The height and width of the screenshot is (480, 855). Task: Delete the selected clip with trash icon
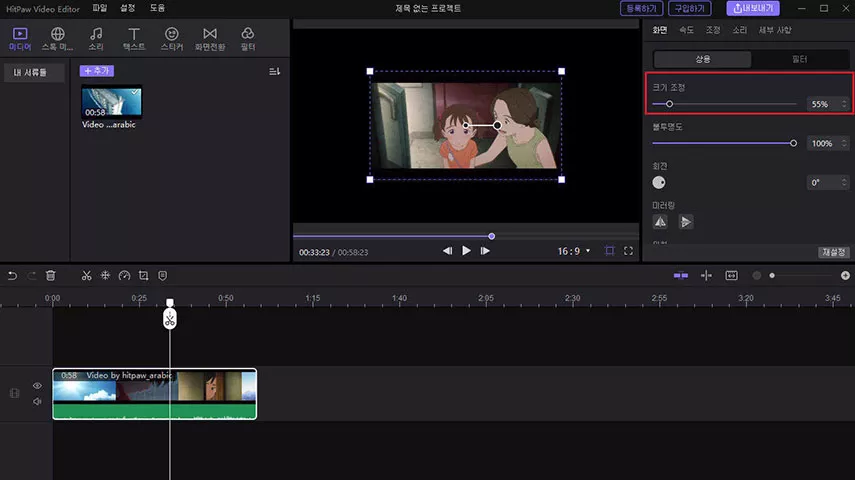click(51, 275)
